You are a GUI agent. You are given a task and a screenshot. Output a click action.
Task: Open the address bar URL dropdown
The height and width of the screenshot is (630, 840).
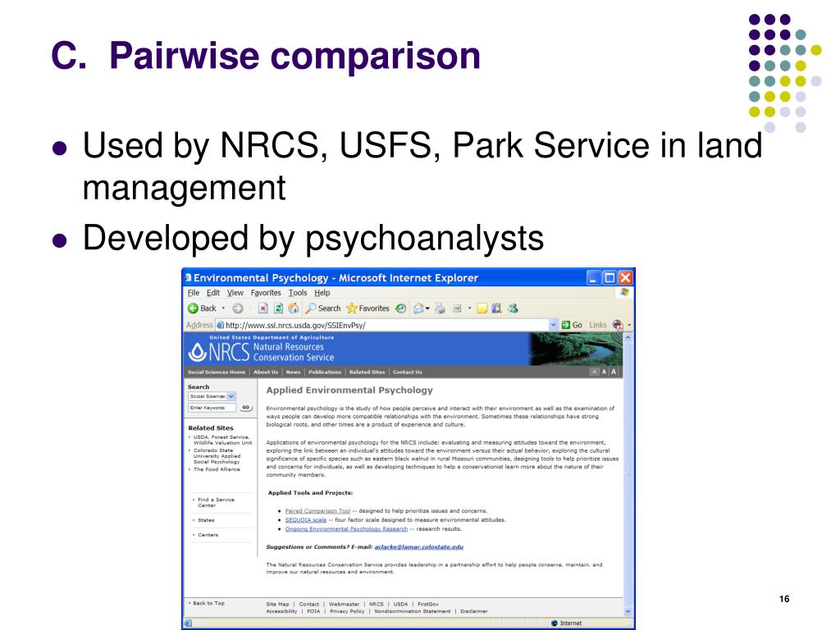pyautogui.click(x=553, y=325)
